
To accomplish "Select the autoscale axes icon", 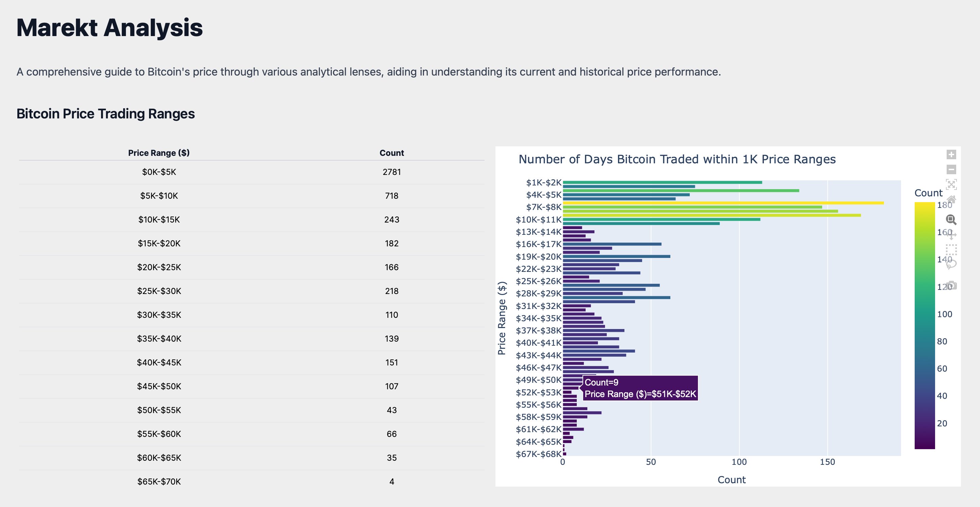I will pos(951,184).
